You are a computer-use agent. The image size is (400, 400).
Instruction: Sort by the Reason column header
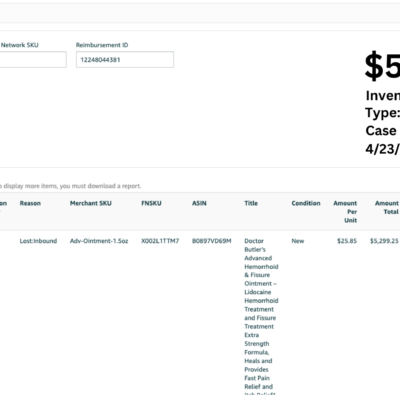tap(30, 203)
